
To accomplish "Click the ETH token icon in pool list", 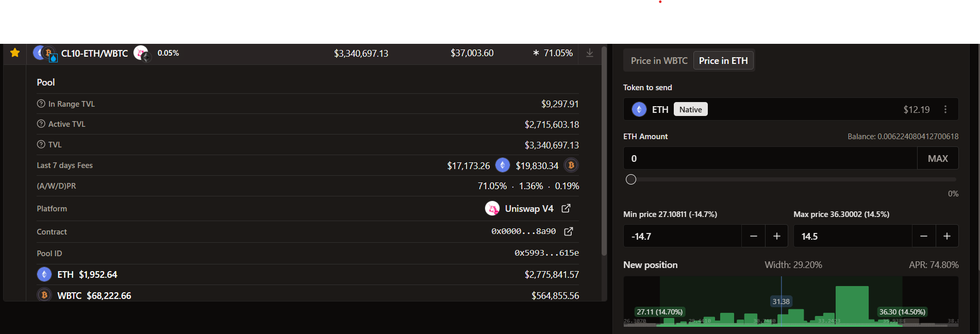I will (x=44, y=274).
